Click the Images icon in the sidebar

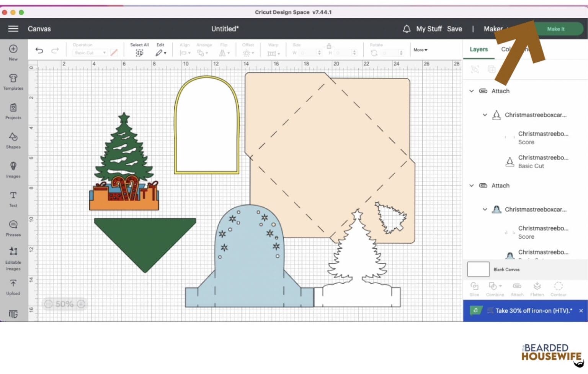click(13, 169)
